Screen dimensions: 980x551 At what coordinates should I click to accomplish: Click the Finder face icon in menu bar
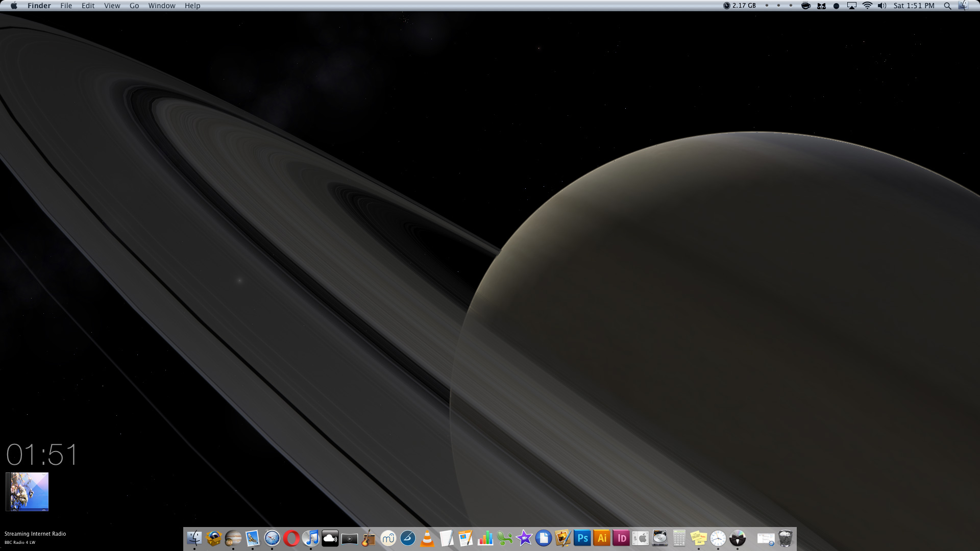pyautogui.click(x=963, y=6)
